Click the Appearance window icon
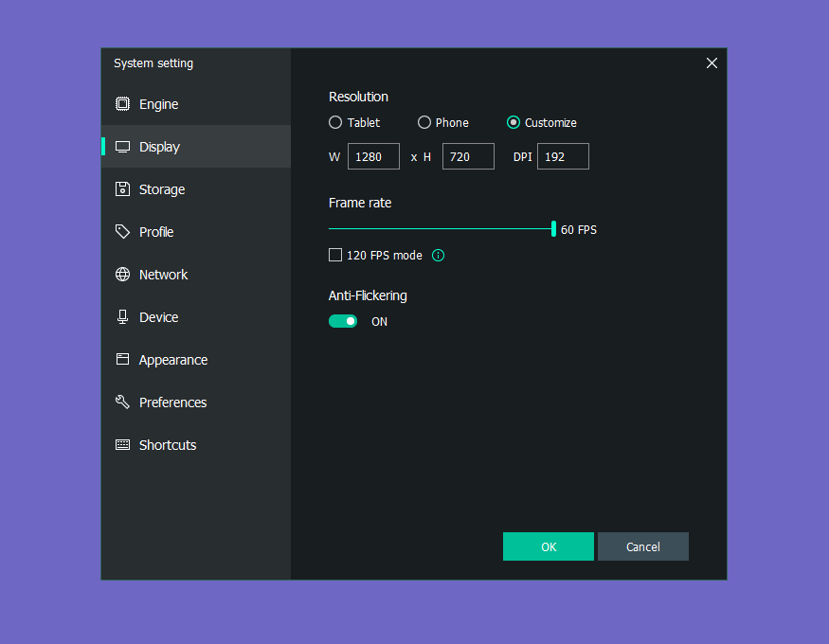This screenshot has height=644, width=829. tap(122, 359)
